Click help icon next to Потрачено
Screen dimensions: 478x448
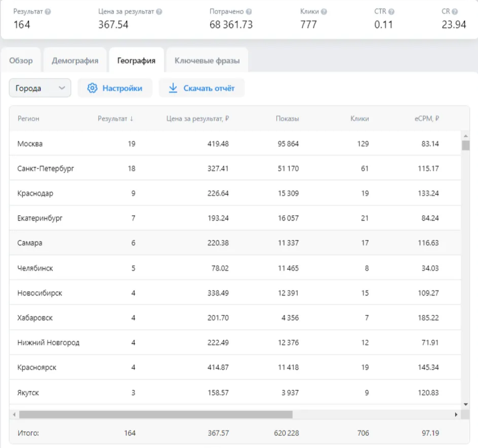pos(249,11)
